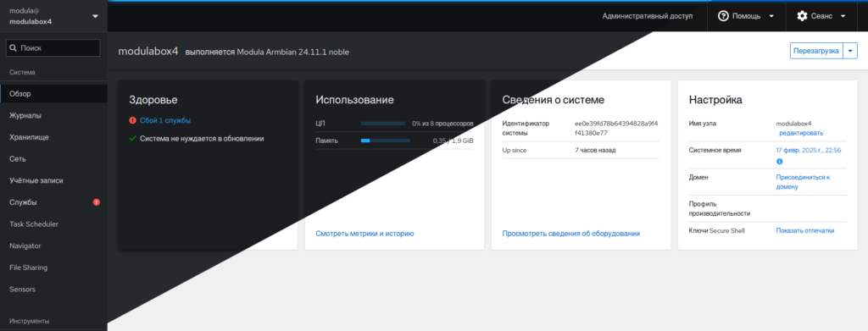
Task: Click the blue info icon under system time
Action: (x=780, y=162)
